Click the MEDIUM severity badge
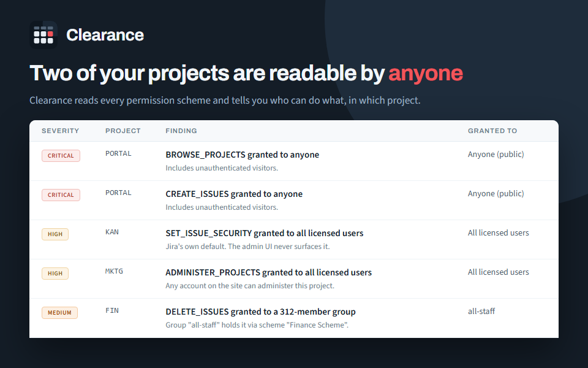Screen dimensions: 588x368 tap(59, 313)
